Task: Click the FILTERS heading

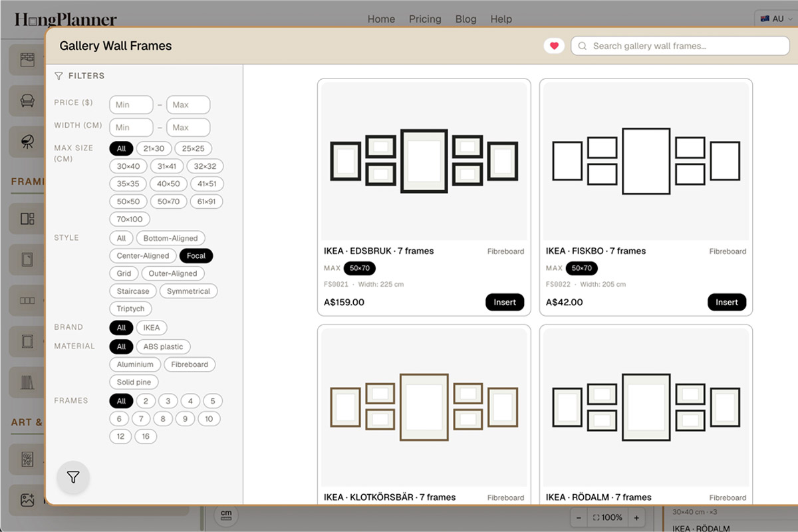Action: 86,76
